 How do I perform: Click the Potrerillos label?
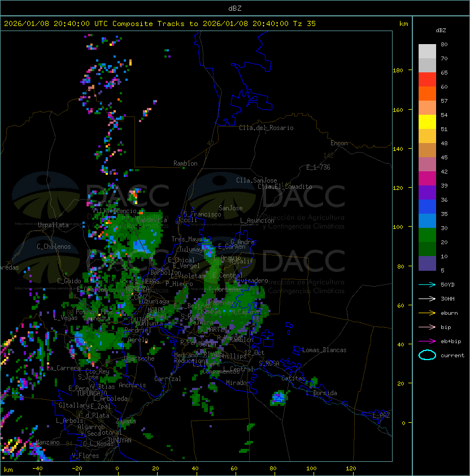coord(94,312)
